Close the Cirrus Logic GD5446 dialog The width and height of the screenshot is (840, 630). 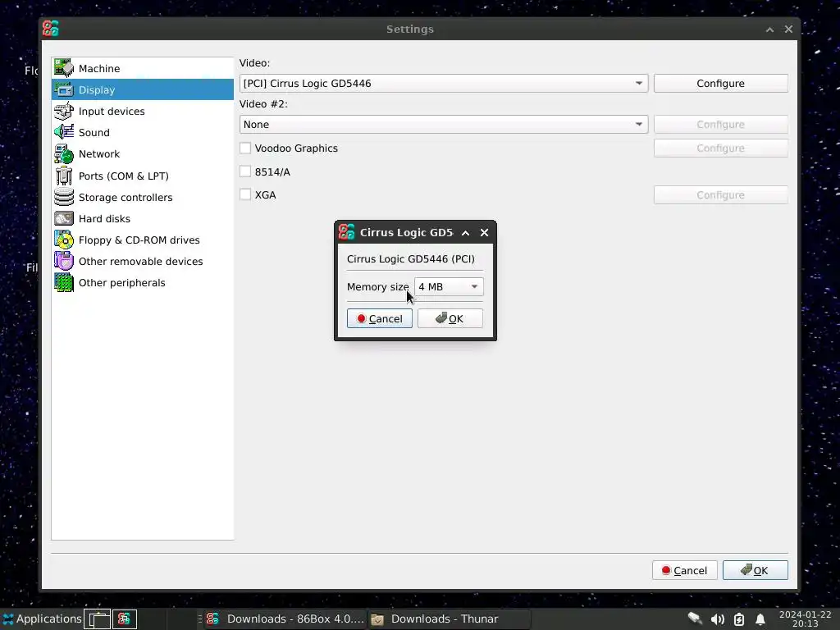[x=484, y=232]
